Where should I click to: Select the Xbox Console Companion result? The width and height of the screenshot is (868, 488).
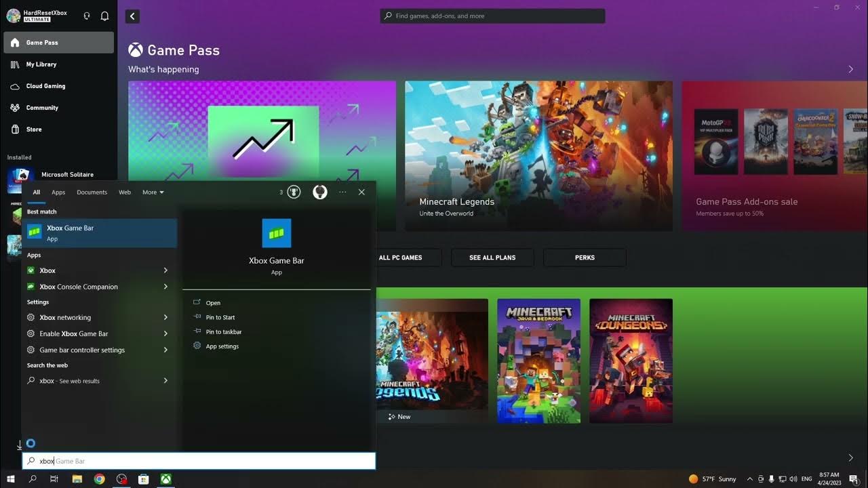(x=89, y=287)
